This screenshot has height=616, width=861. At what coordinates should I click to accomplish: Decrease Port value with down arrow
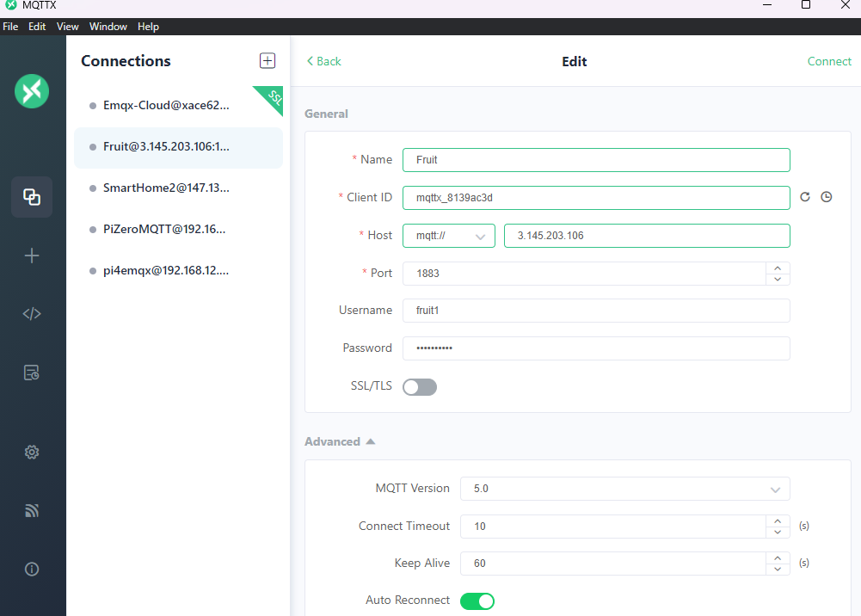778,280
